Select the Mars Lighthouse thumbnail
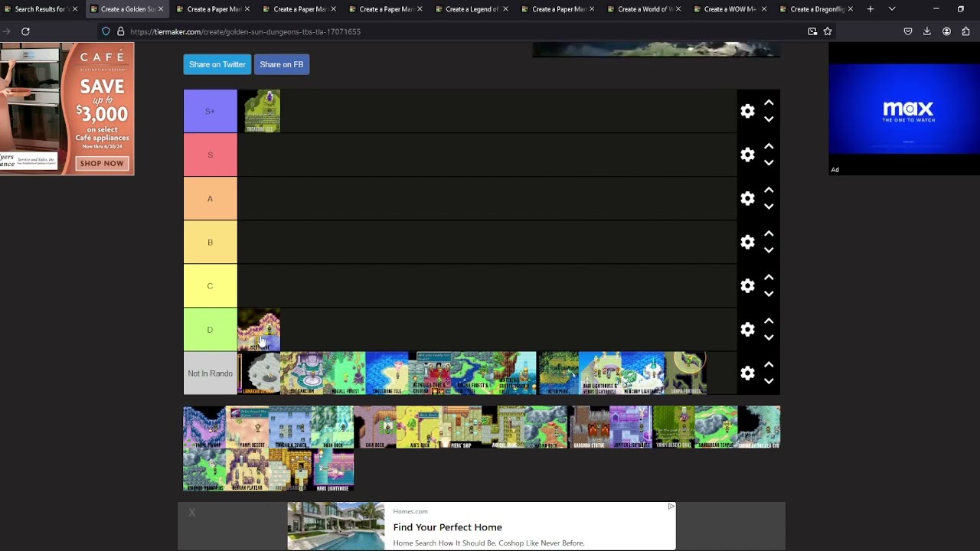980x551 pixels. click(x=333, y=470)
